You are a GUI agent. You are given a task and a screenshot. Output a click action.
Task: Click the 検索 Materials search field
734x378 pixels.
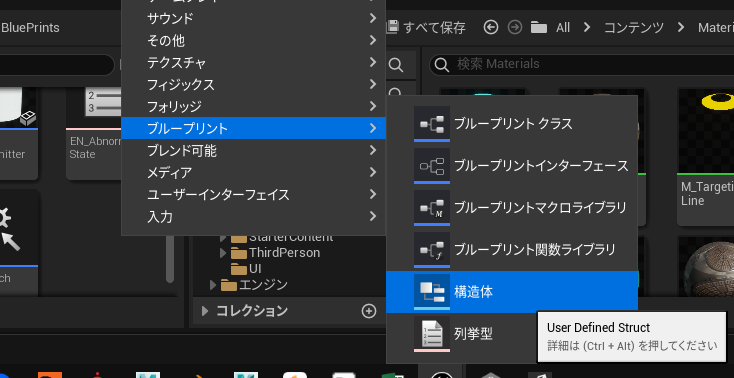[x=582, y=64]
